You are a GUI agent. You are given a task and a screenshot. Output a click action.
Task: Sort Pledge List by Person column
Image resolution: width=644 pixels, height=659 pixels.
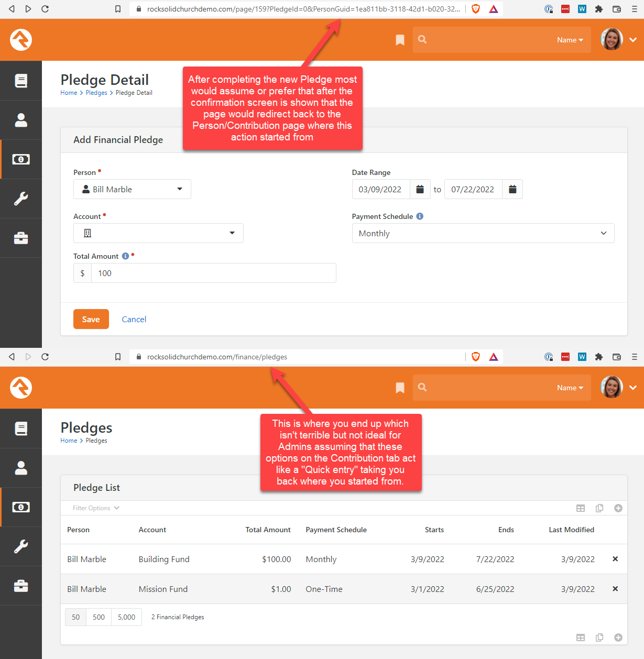tap(78, 530)
